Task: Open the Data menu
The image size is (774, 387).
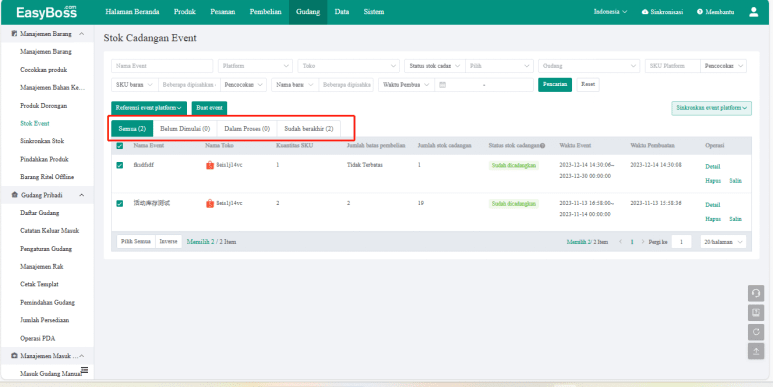Action: coord(342,12)
